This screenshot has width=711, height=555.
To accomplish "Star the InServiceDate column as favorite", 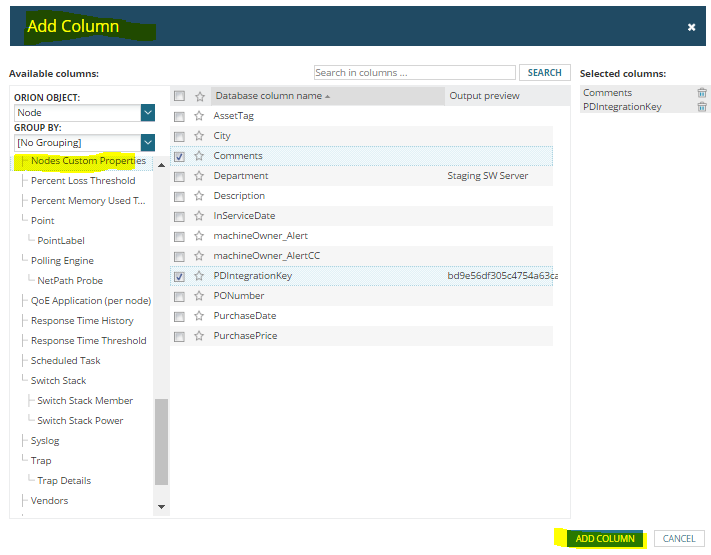I will coord(199,216).
